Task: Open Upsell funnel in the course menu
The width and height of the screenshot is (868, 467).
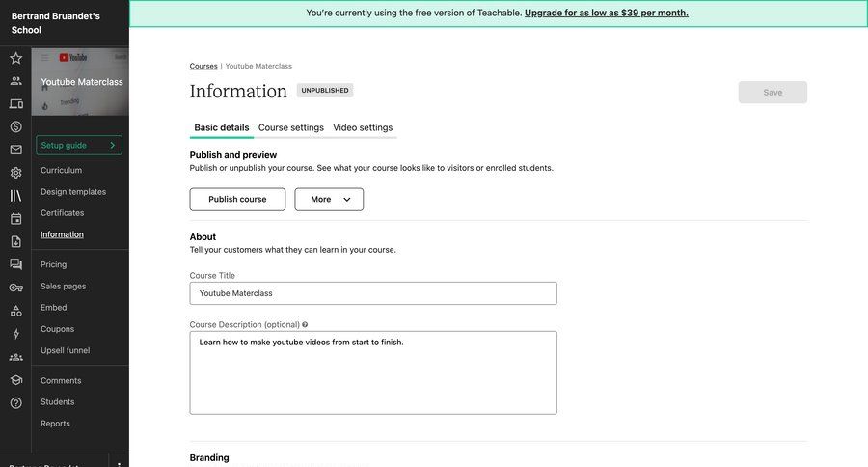Action: [65, 350]
